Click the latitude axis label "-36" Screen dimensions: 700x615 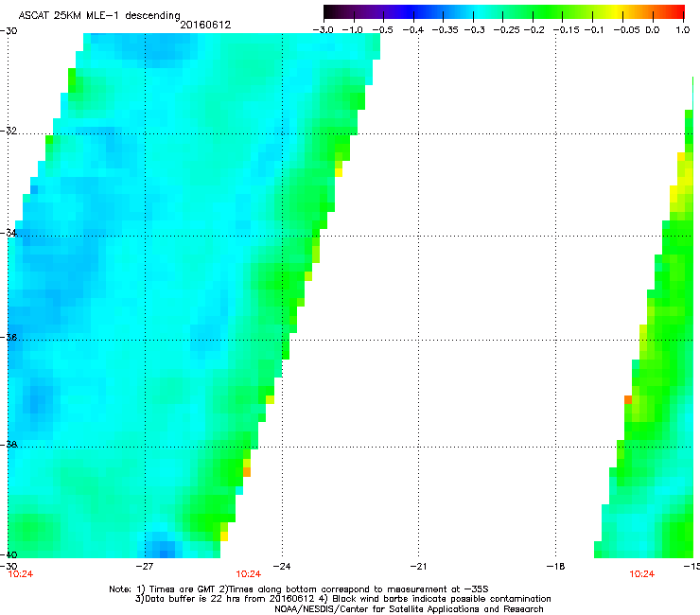(9, 337)
